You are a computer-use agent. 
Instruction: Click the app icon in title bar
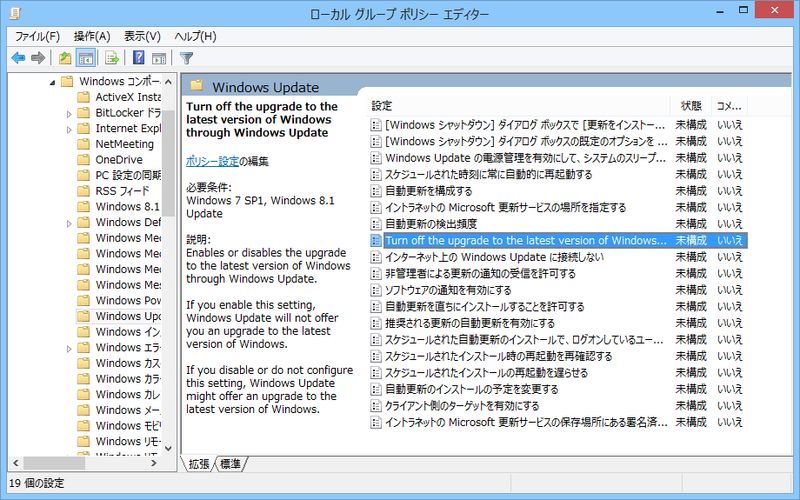coord(15,13)
